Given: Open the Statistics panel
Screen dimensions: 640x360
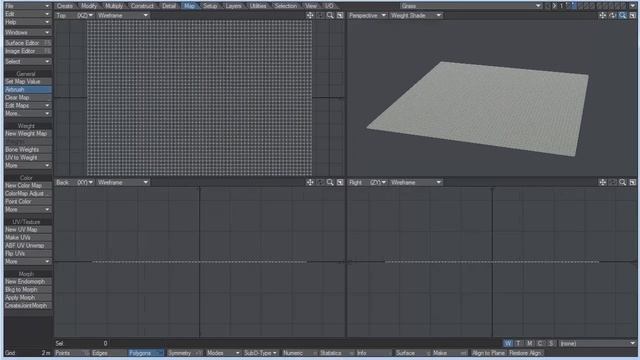Looking at the screenshot, I should (336, 353).
